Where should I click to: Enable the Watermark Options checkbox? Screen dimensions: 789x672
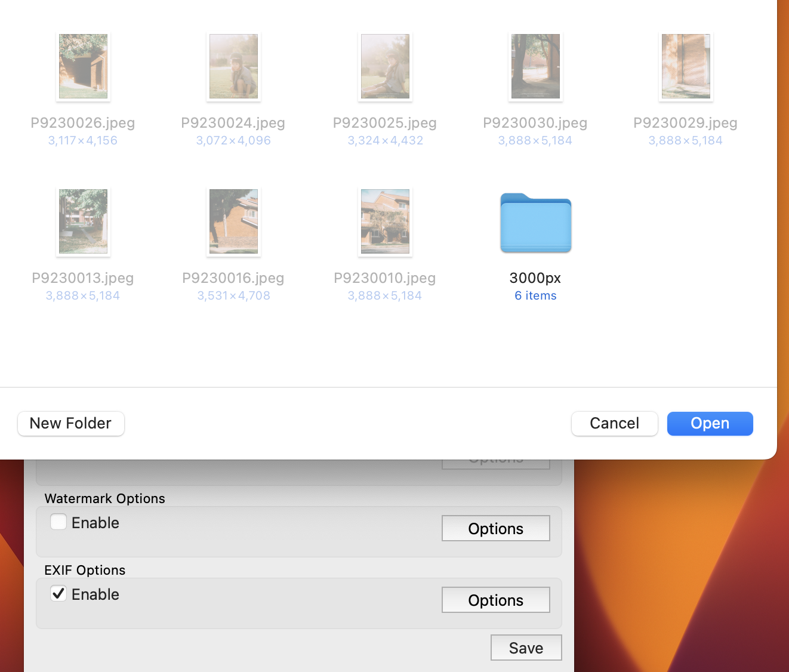pos(58,522)
